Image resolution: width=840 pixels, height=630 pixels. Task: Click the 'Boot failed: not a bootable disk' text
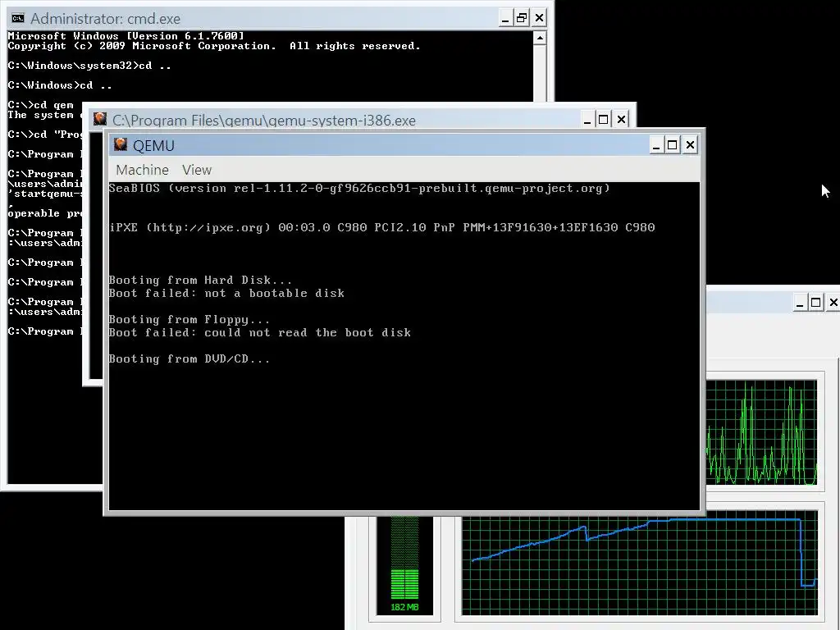click(226, 294)
